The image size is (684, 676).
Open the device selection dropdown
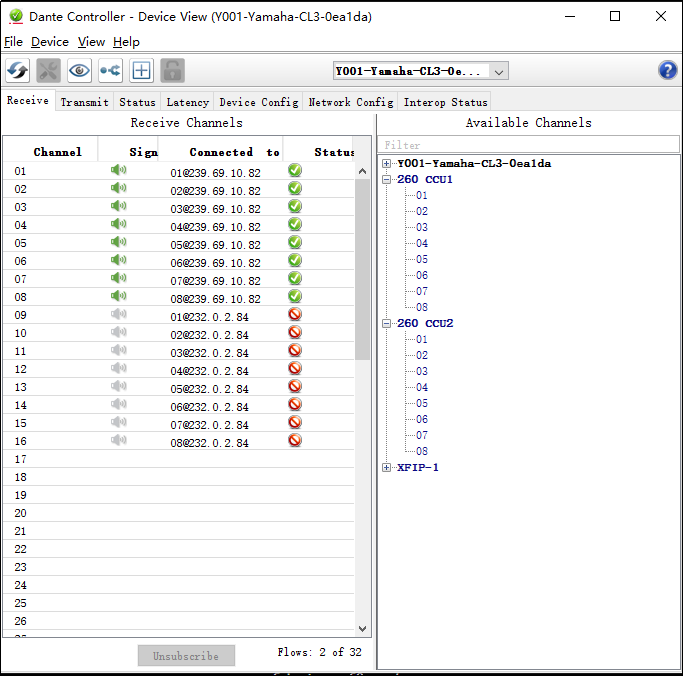tap(499, 71)
